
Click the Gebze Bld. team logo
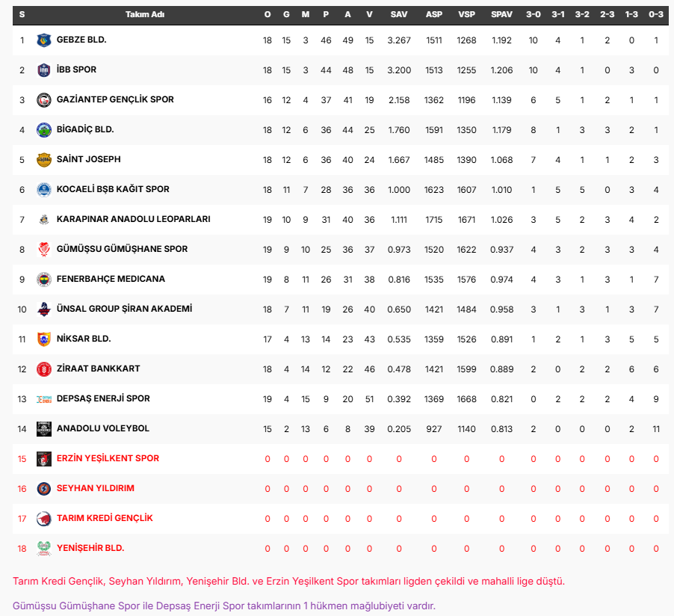coord(44,40)
